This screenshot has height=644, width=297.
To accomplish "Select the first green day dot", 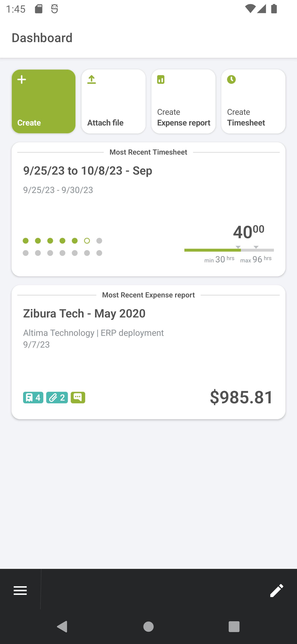I will pyautogui.click(x=26, y=241).
